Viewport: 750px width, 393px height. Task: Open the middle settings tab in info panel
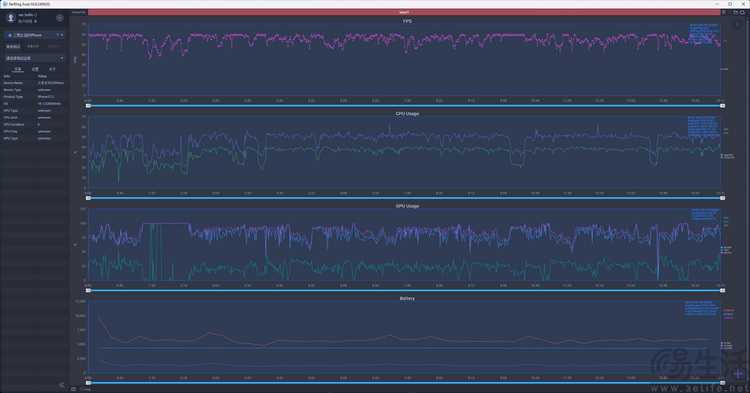point(35,69)
